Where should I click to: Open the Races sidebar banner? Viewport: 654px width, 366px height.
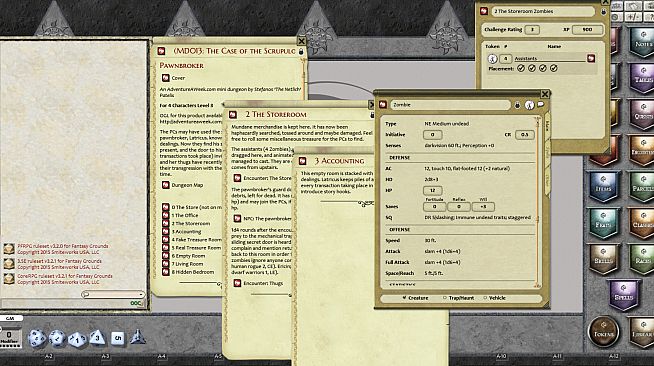pos(642,260)
